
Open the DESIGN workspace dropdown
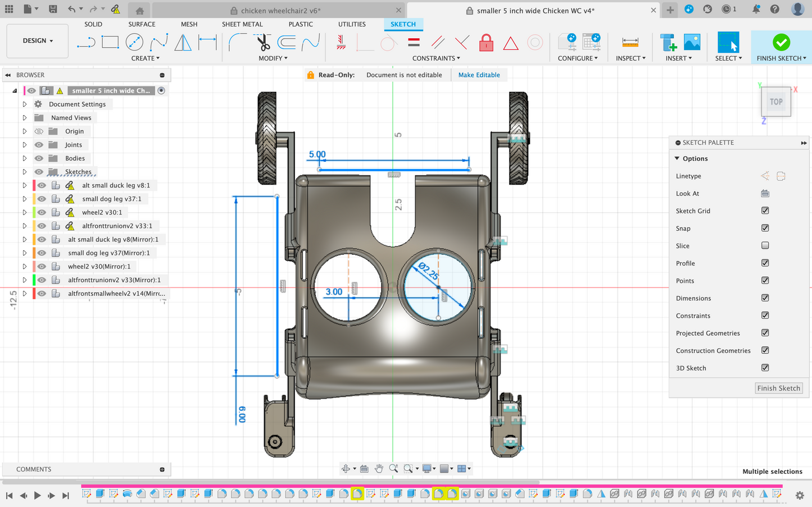coord(38,41)
